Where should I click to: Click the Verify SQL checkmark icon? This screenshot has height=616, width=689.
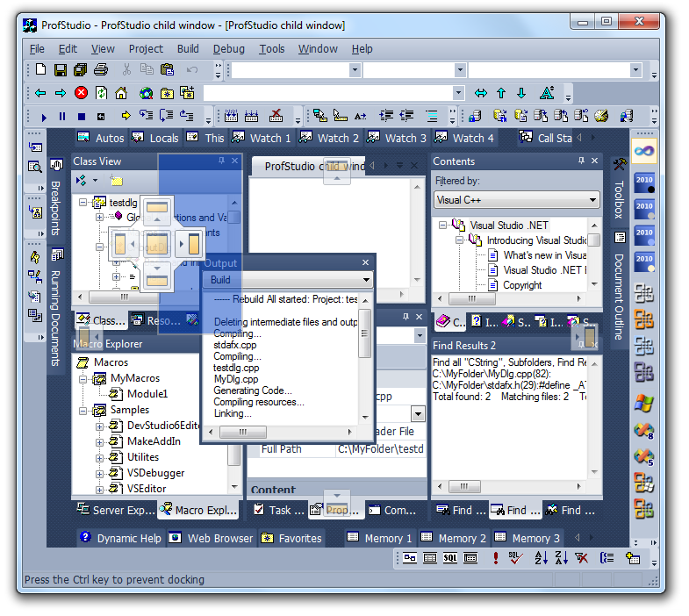coord(515,558)
